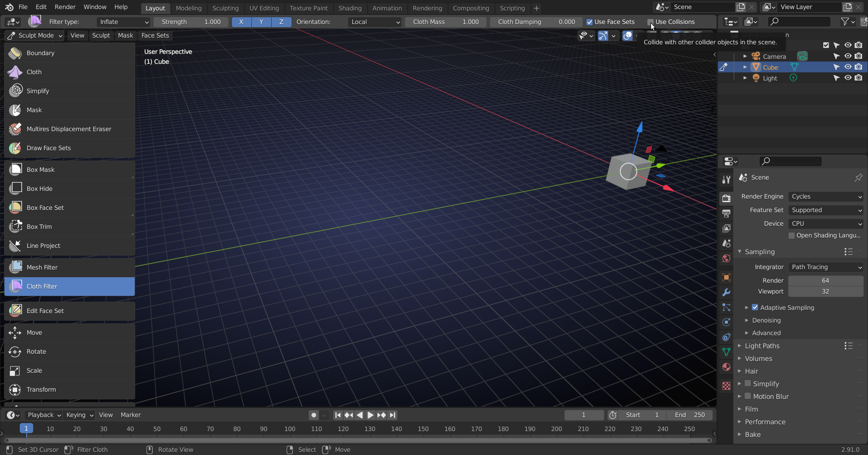Screen dimensions: 868x455
Task: Open Modifier Properties via the wrench icon
Action: click(x=726, y=292)
